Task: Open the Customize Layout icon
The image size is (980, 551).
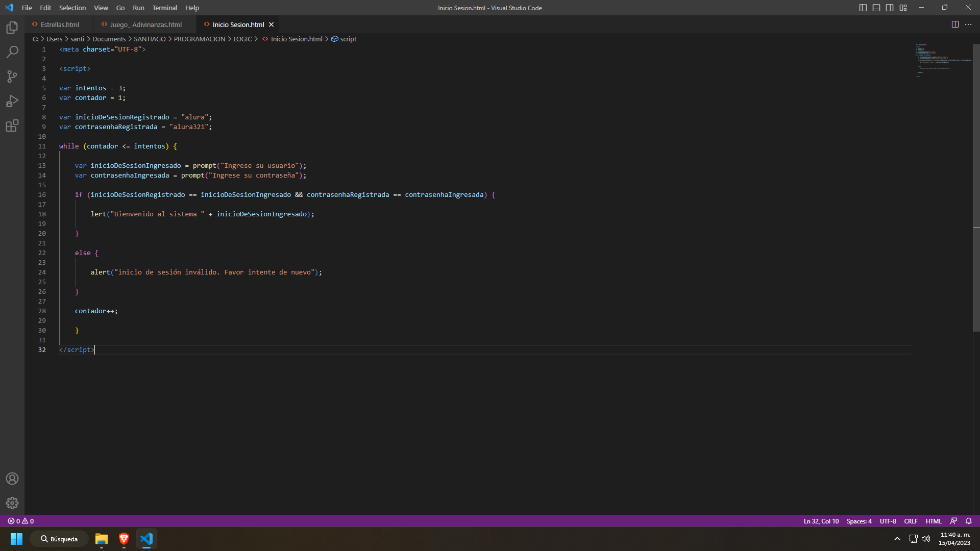Action: click(903, 8)
